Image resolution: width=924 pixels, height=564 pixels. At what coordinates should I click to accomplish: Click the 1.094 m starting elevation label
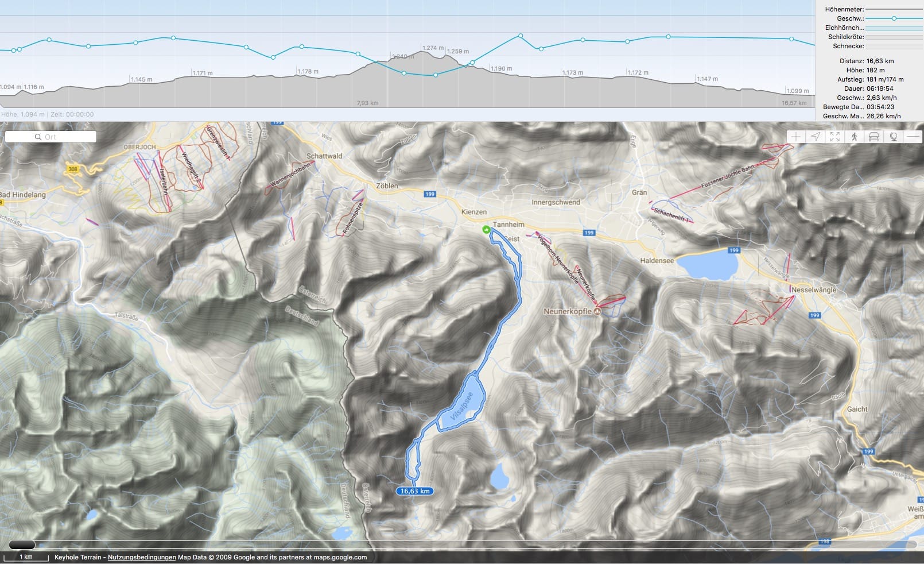point(10,87)
